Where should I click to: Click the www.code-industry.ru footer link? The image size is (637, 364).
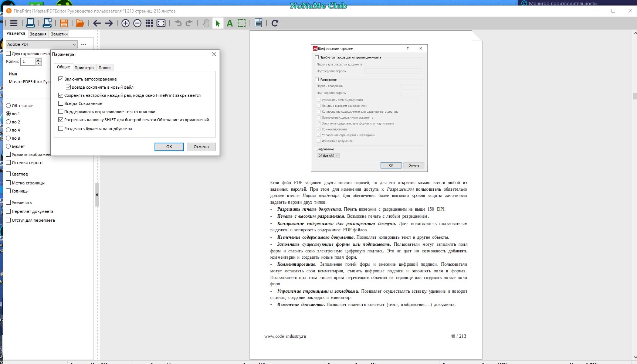(x=285, y=336)
